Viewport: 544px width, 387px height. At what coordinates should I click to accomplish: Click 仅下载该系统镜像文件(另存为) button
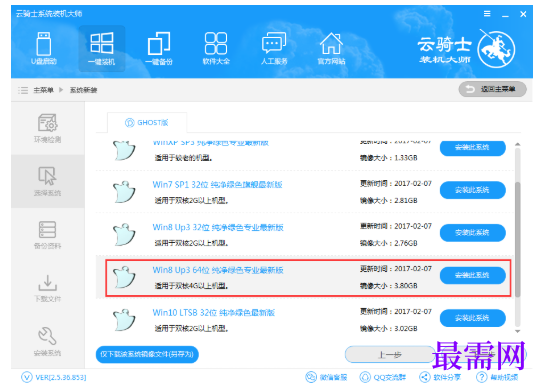coord(147,354)
